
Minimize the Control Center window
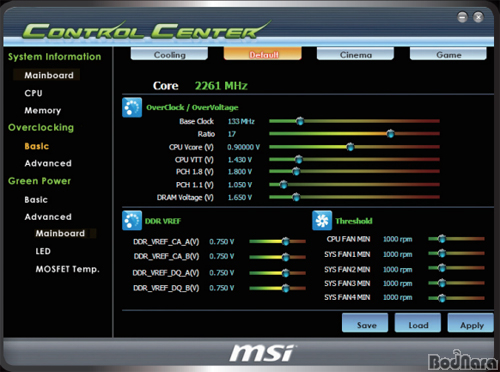click(x=462, y=17)
